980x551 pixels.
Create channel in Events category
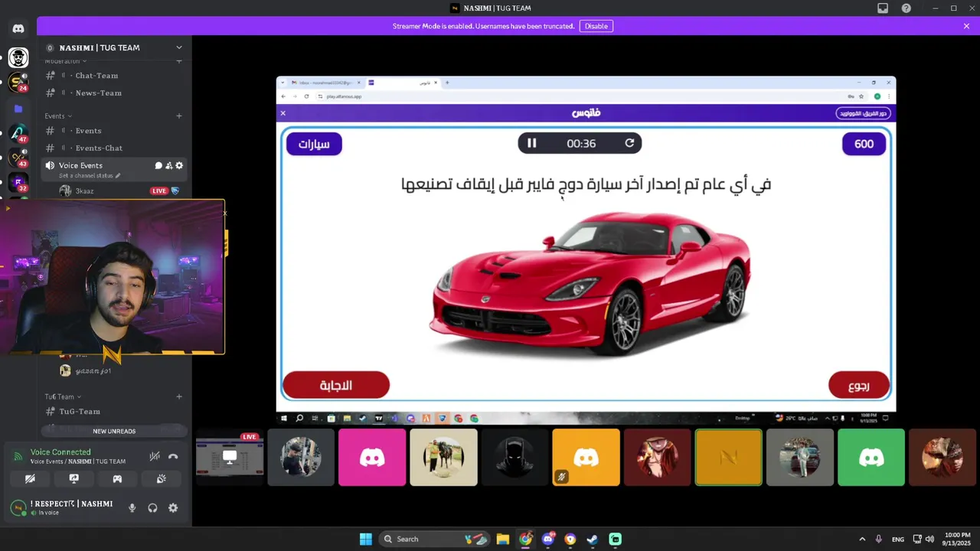(x=179, y=116)
